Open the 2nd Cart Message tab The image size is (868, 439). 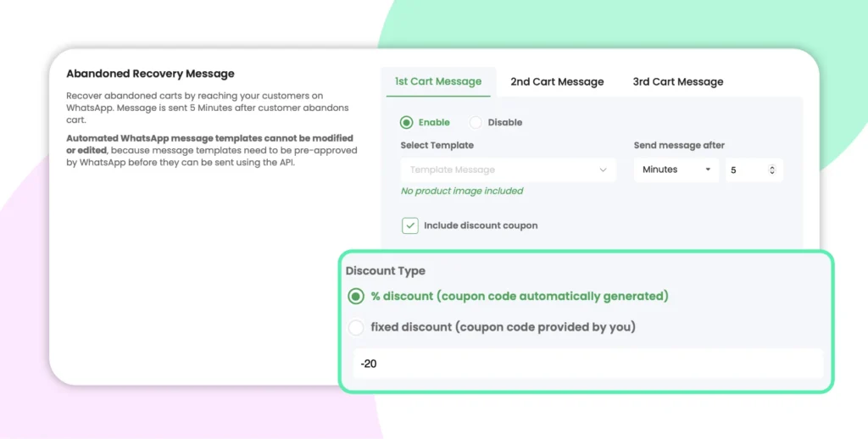pyautogui.click(x=557, y=82)
